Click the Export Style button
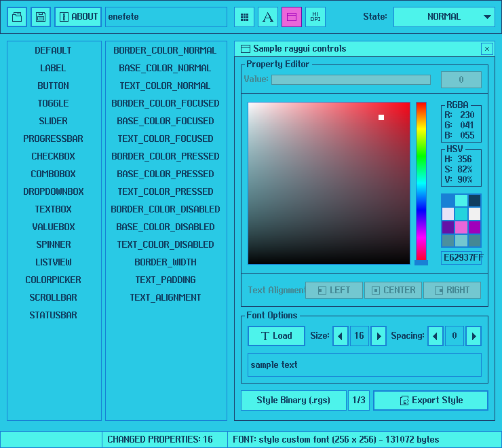 click(431, 400)
